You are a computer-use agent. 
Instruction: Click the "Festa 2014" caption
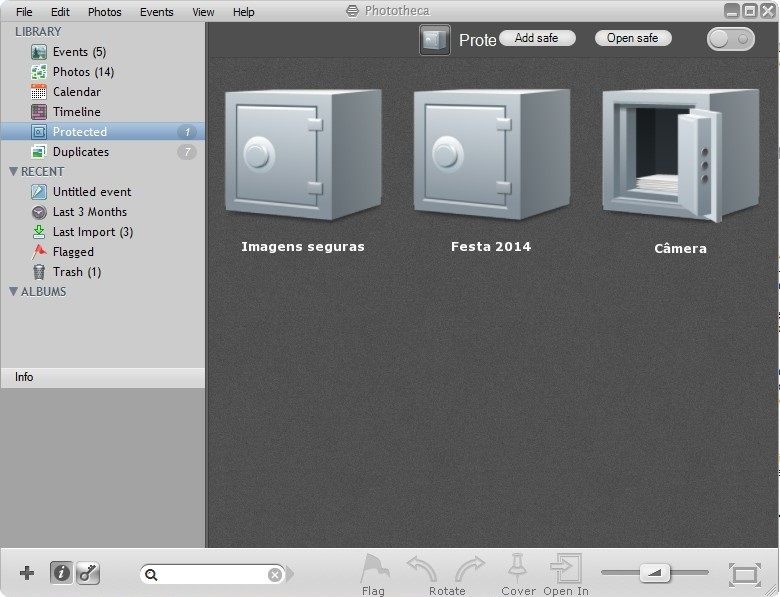click(x=491, y=247)
